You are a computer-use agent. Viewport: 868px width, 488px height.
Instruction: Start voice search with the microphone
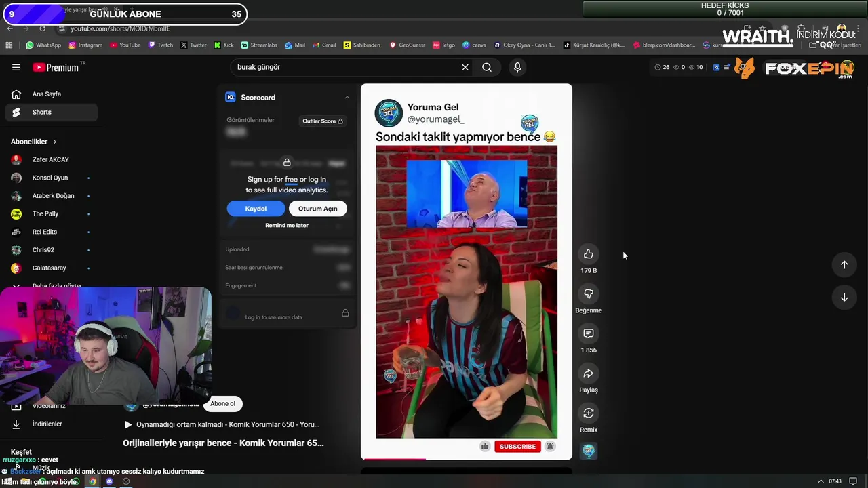(x=517, y=67)
